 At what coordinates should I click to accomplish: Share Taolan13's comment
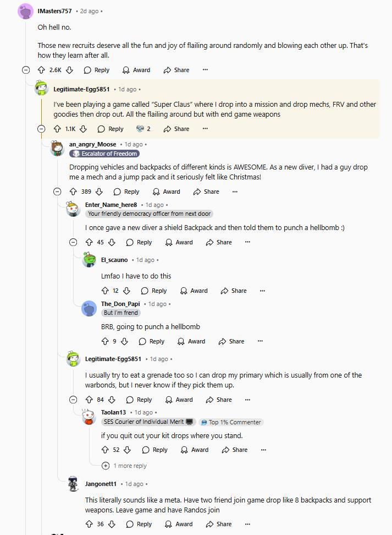point(235,450)
